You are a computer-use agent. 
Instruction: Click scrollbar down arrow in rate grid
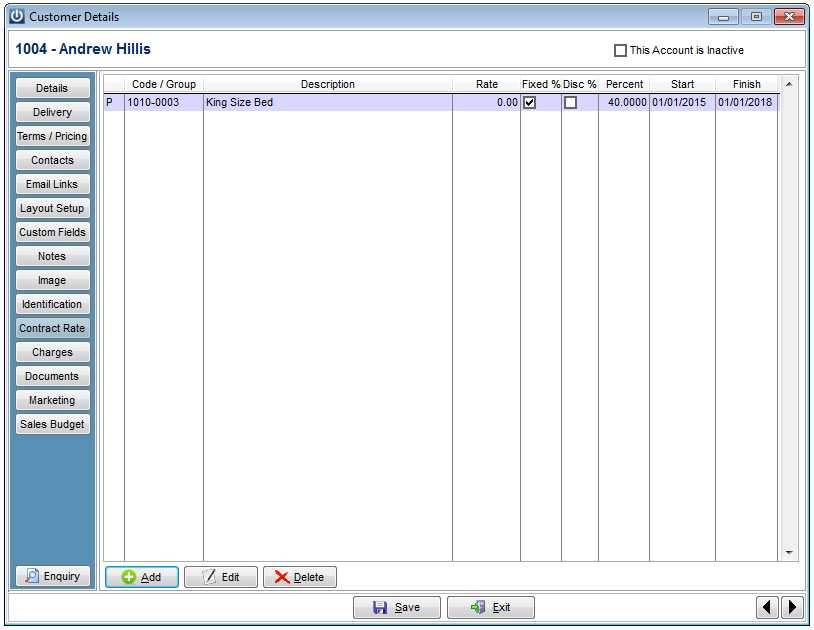(789, 553)
